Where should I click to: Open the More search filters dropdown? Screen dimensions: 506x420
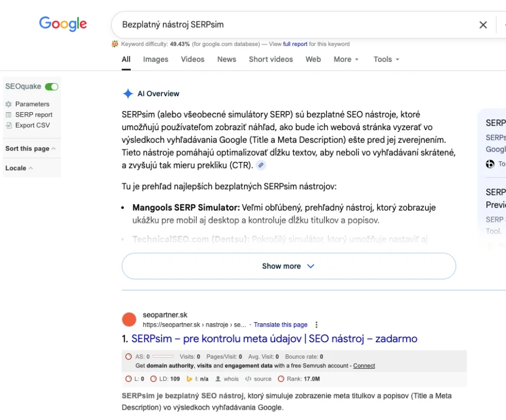pyautogui.click(x=346, y=59)
